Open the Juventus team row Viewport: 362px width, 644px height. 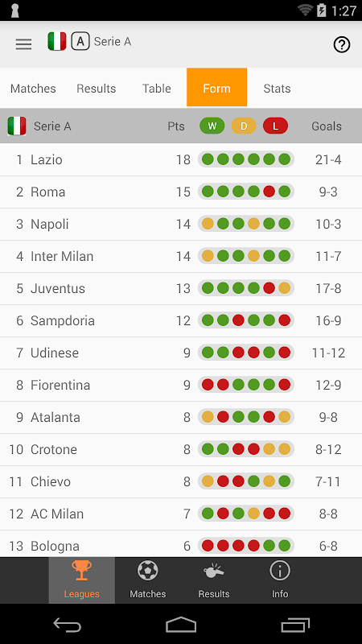pos(181,288)
